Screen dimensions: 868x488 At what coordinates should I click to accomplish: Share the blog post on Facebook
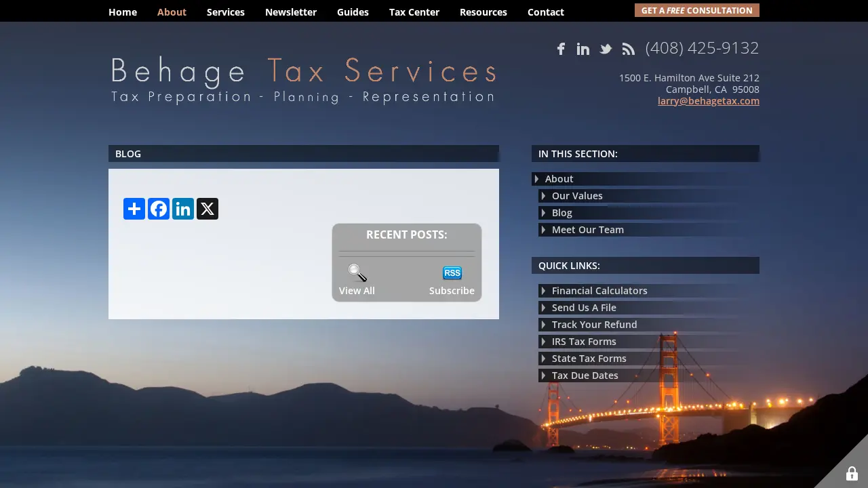click(x=159, y=209)
